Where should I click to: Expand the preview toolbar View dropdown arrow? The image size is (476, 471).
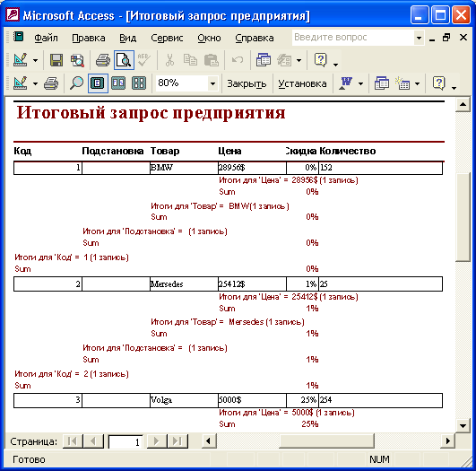pyautogui.click(x=35, y=83)
